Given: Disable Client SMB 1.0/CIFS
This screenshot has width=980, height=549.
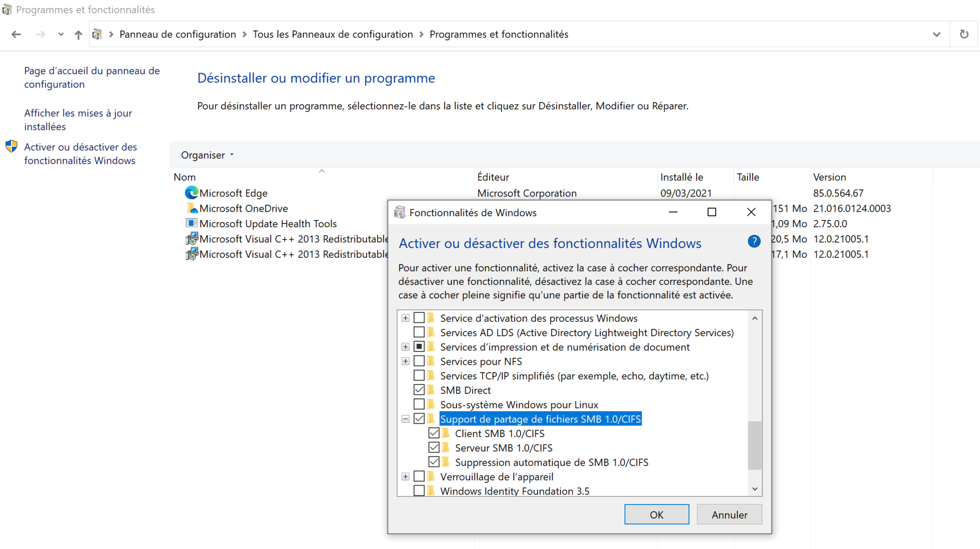Looking at the screenshot, I should (x=434, y=433).
